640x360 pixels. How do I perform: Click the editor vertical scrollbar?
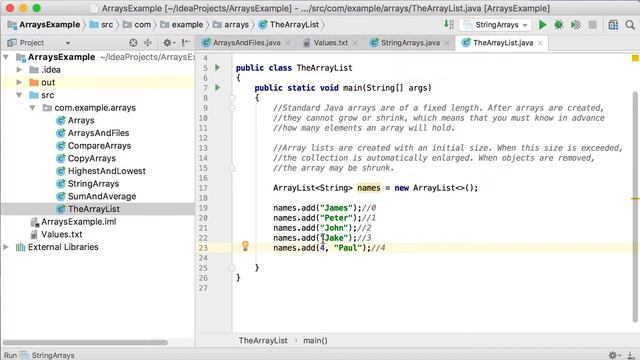click(635, 206)
